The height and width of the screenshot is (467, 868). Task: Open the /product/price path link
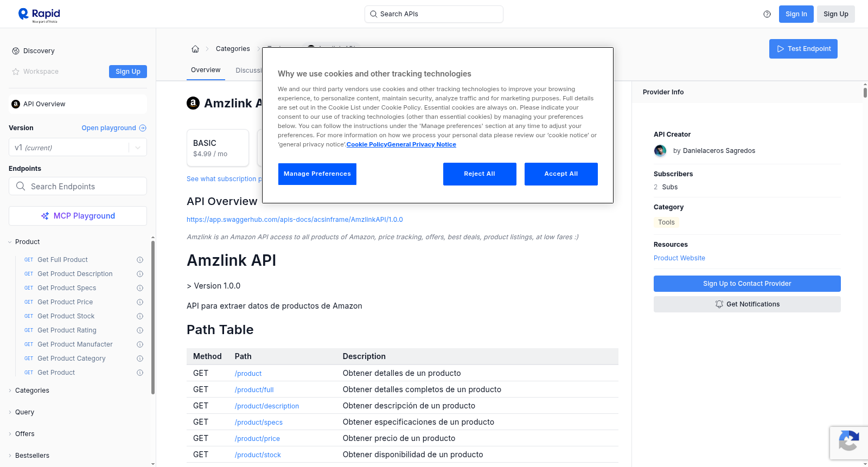(x=257, y=439)
